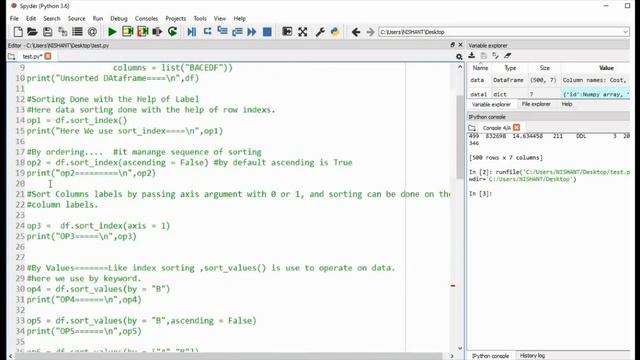Image resolution: width=640 pixels, height=360 pixels.
Task: Go back with left arrow icon
Action: point(356,32)
